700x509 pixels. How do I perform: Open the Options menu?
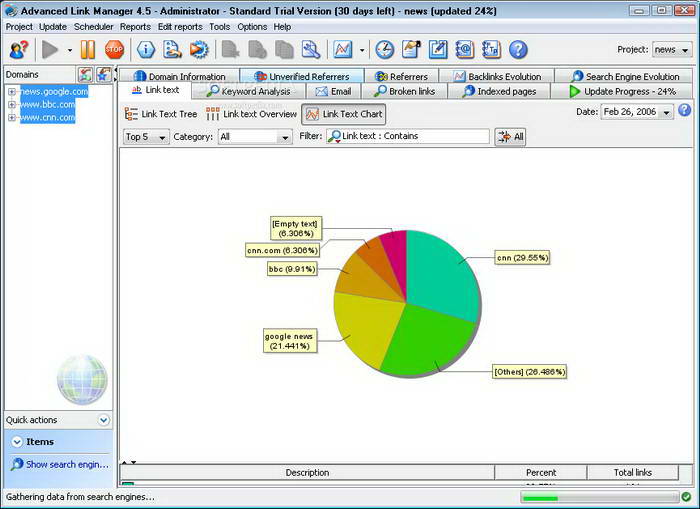coord(252,27)
